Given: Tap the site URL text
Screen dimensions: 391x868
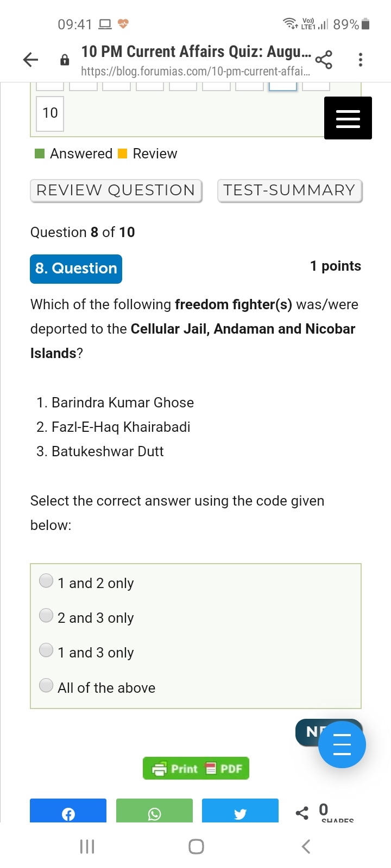Looking at the screenshot, I should coord(195,72).
